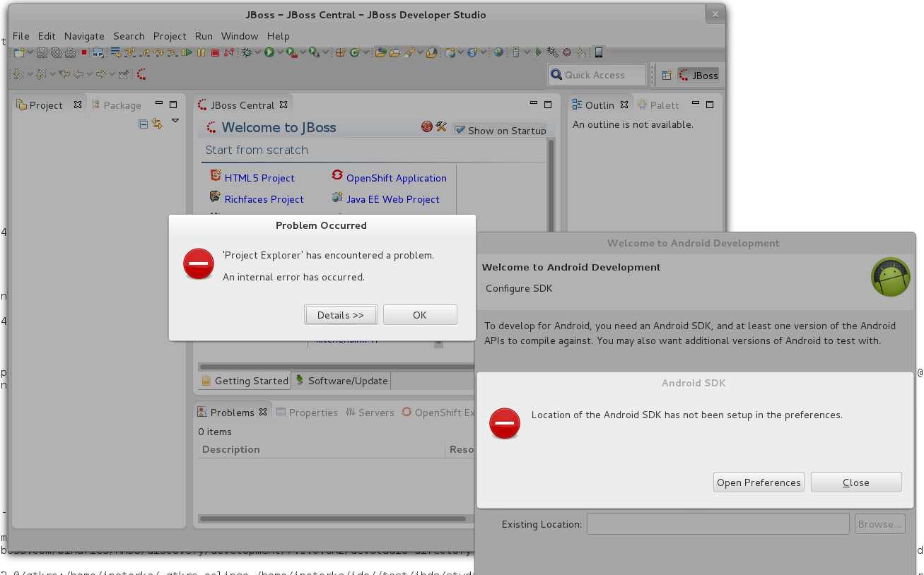Image resolution: width=924 pixels, height=575 pixels.
Task: Toggle Link with Editor in Project Explorer
Action: tap(157, 124)
